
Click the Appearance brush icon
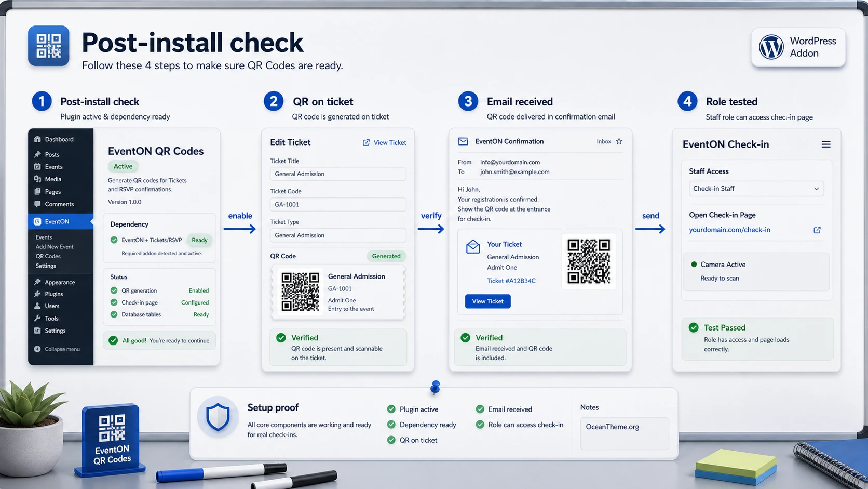tap(37, 282)
